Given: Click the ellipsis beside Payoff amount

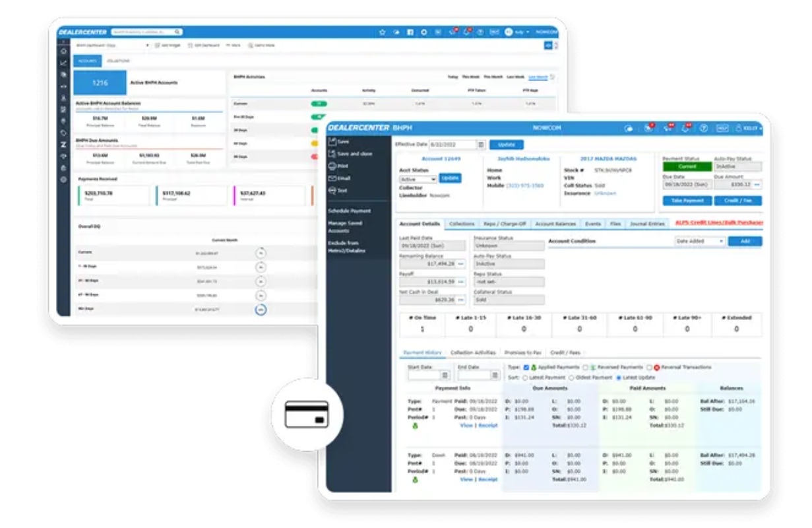Looking at the screenshot, I should pos(461,281).
